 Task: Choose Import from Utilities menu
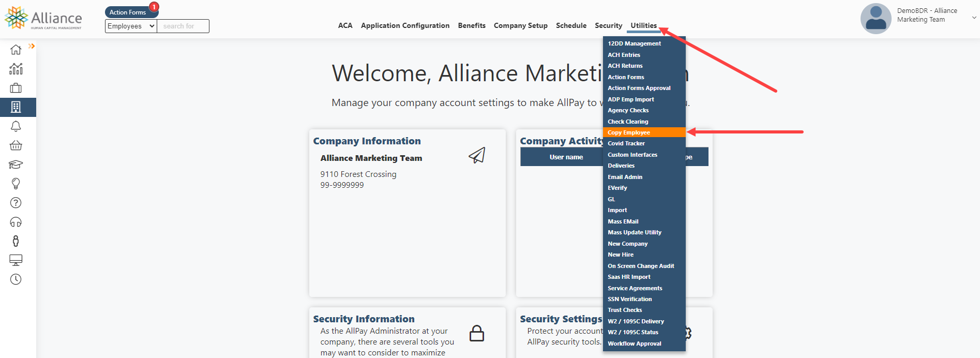pyautogui.click(x=644, y=210)
